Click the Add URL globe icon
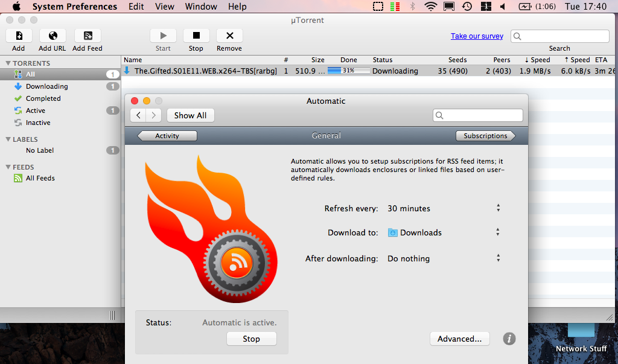The image size is (618, 364). [x=53, y=36]
